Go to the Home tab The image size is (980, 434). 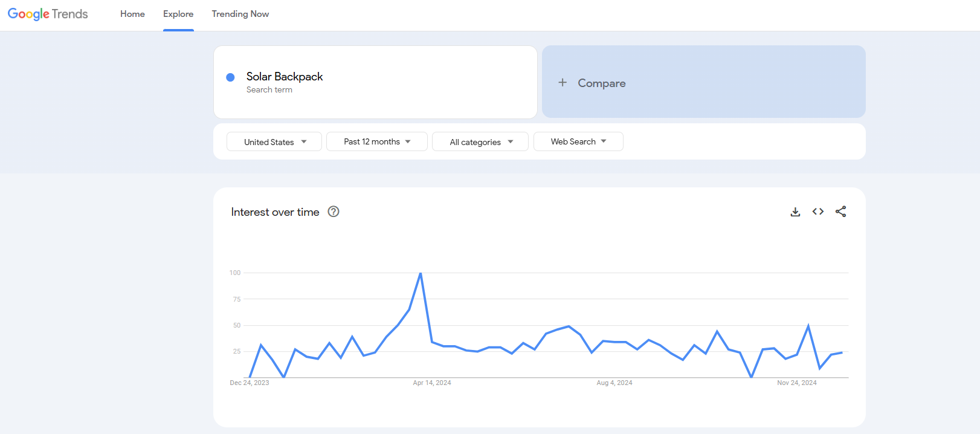132,14
